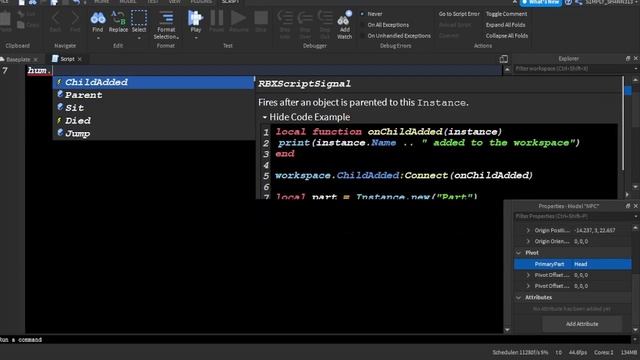
Task: Choose ChildAdded from the autocomplete list
Action: point(153,82)
